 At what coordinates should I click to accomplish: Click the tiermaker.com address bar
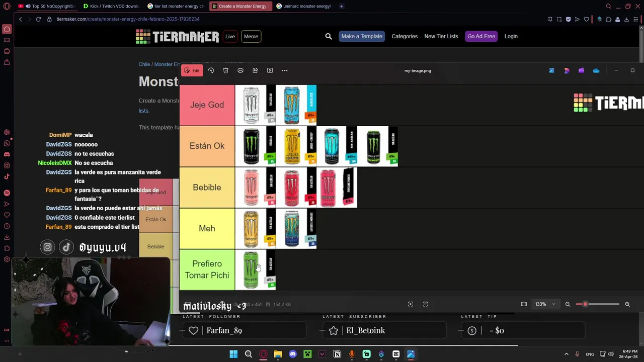[x=128, y=19]
